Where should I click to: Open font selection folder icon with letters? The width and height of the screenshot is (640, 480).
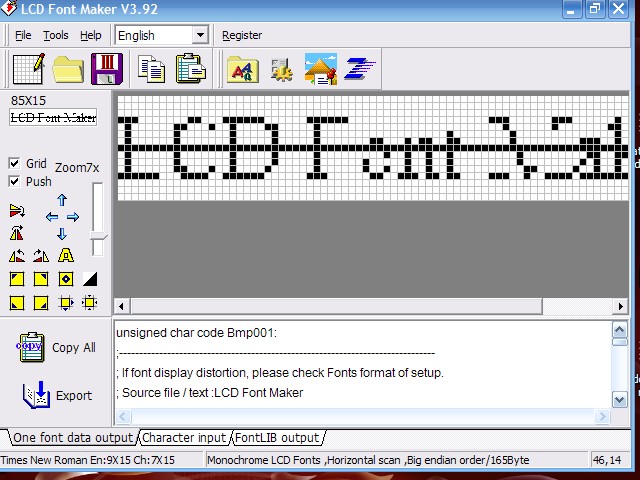pos(243,69)
